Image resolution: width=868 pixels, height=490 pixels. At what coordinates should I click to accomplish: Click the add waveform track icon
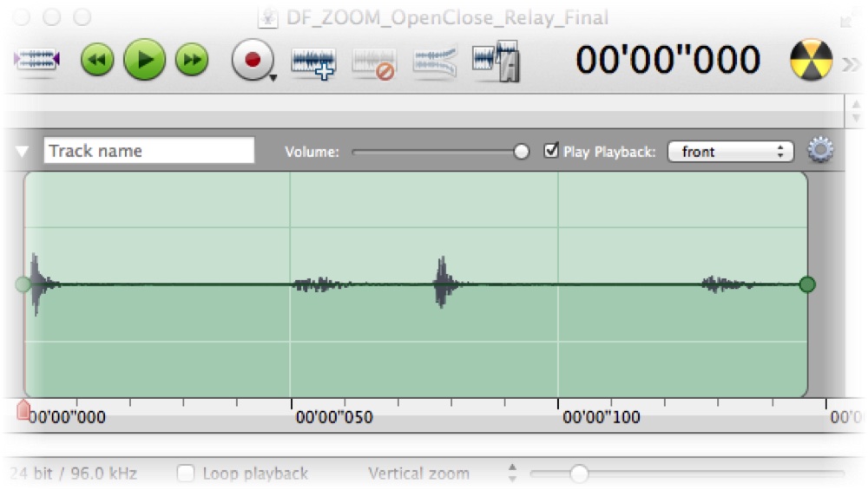click(x=313, y=63)
